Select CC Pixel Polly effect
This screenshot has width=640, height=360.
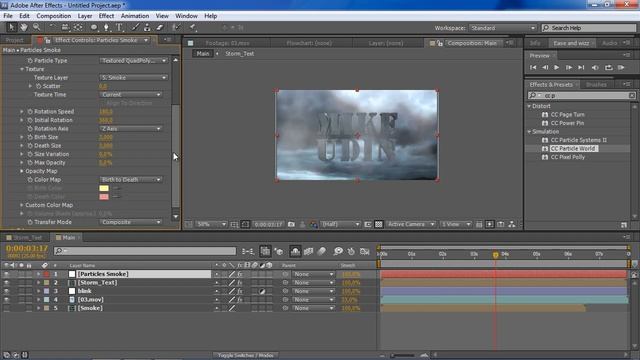pos(568,157)
